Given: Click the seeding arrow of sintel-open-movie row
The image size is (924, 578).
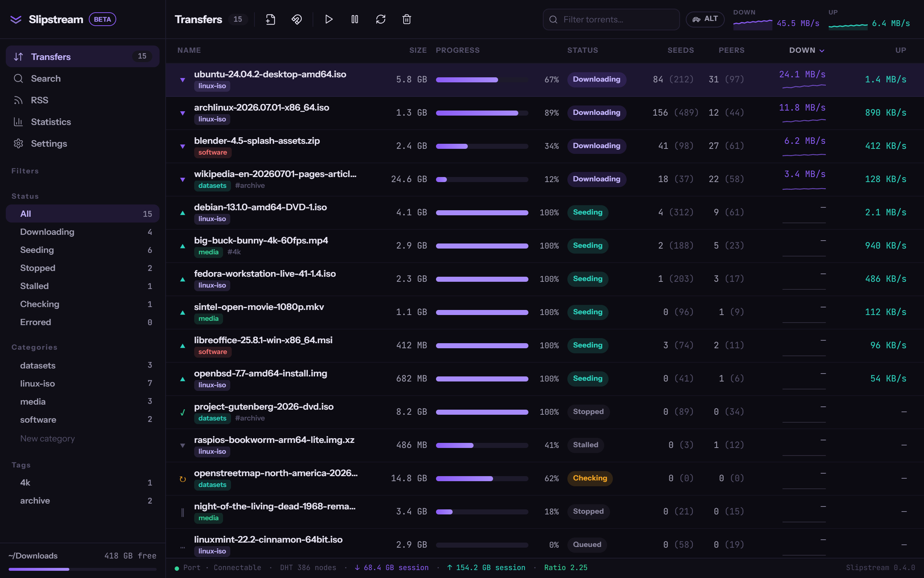Looking at the screenshot, I should click(183, 312).
